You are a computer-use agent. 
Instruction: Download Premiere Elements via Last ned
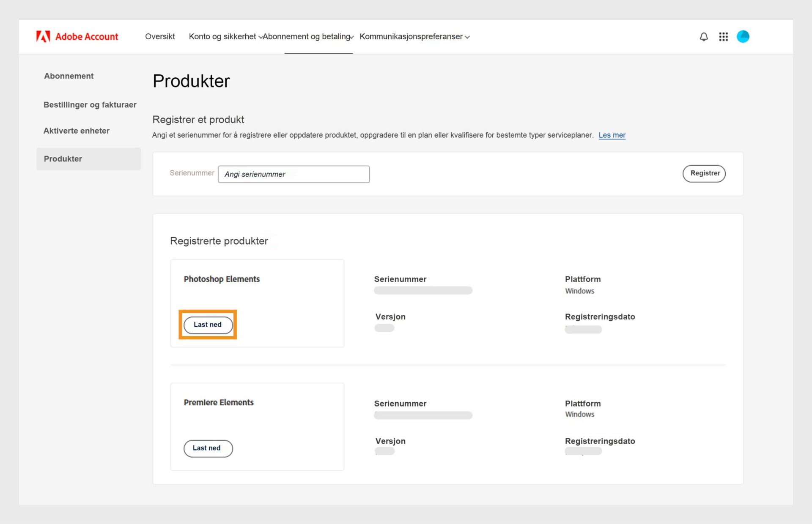208,448
